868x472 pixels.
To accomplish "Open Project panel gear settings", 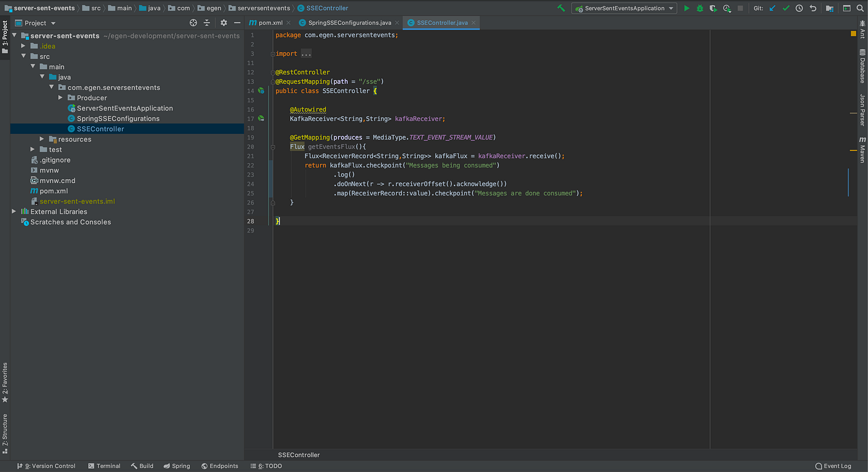I will 223,22.
